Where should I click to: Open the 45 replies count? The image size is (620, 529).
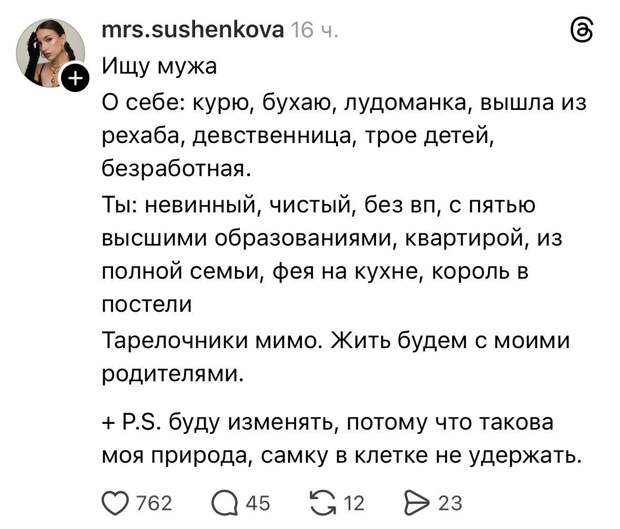[x=258, y=502]
